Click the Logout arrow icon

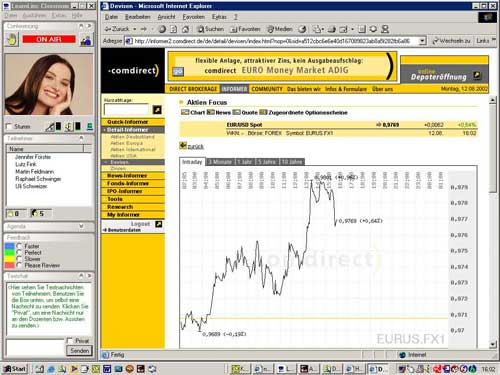coord(159,224)
